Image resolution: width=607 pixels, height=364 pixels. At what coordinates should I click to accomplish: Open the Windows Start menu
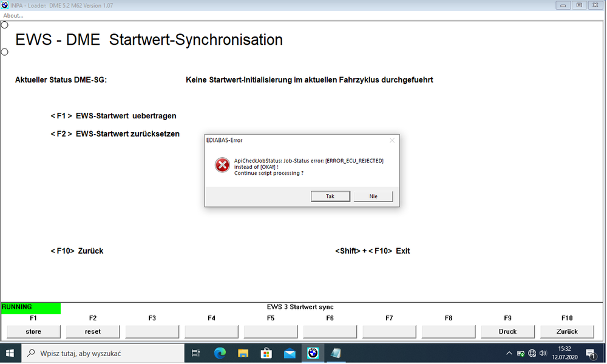(10, 353)
